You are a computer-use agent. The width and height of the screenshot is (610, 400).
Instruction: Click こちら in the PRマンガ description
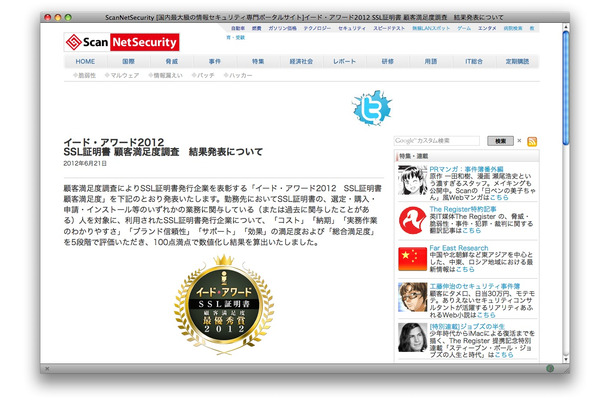click(x=499, y=197)
